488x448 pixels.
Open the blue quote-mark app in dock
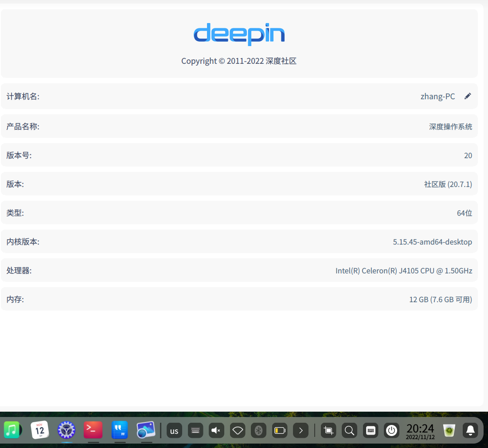coord(120,430)
